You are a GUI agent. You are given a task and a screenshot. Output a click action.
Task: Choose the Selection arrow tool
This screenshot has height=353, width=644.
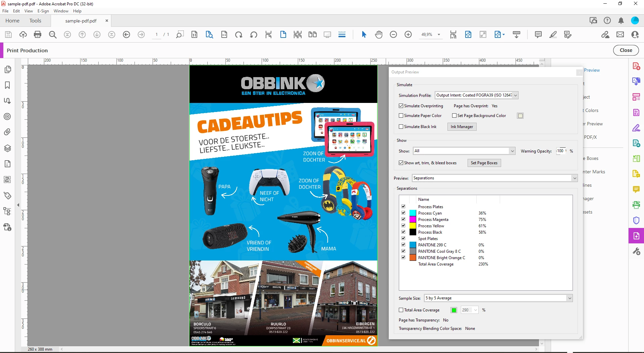tap(364, 35)
